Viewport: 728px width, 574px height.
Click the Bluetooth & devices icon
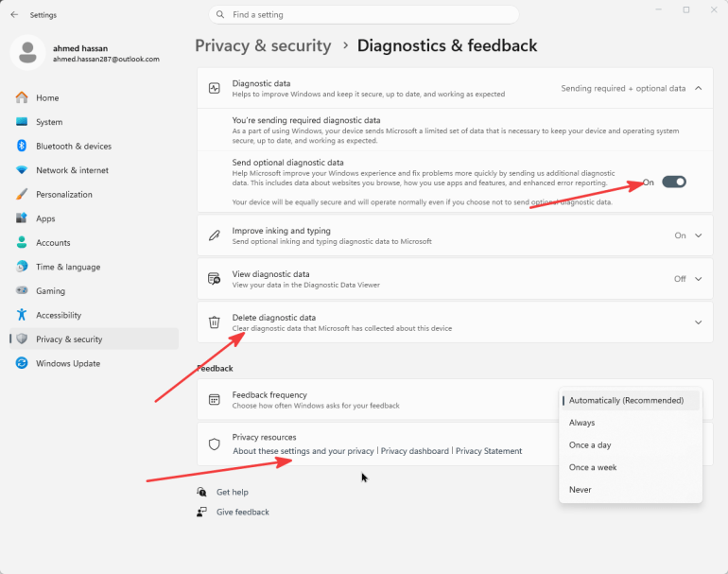(x=22, y=146)
